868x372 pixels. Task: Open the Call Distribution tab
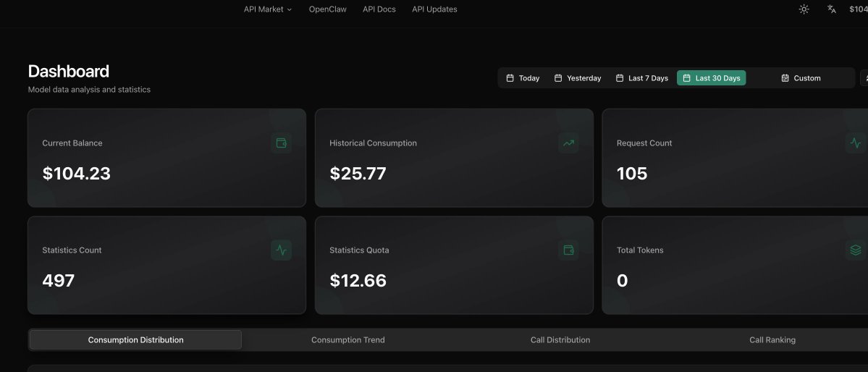coord(560,340)
